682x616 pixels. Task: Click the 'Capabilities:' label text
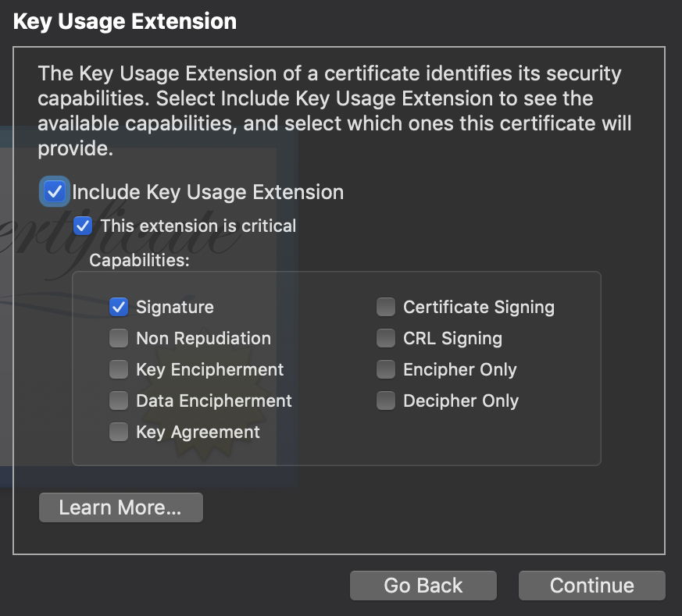pyautogui.click(x=140, y=260)
